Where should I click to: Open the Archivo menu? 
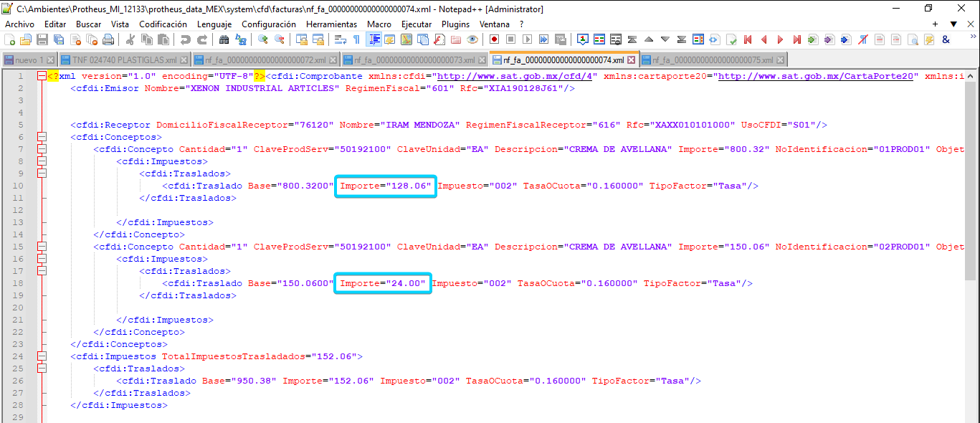coord(19,24)
